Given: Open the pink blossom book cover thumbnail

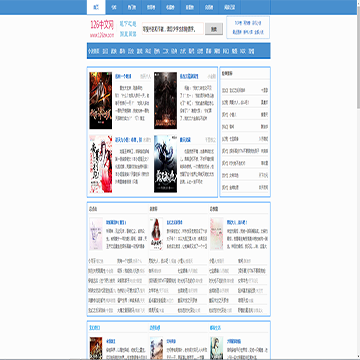Looking at the screenshot, I should [x=217, y=234].
